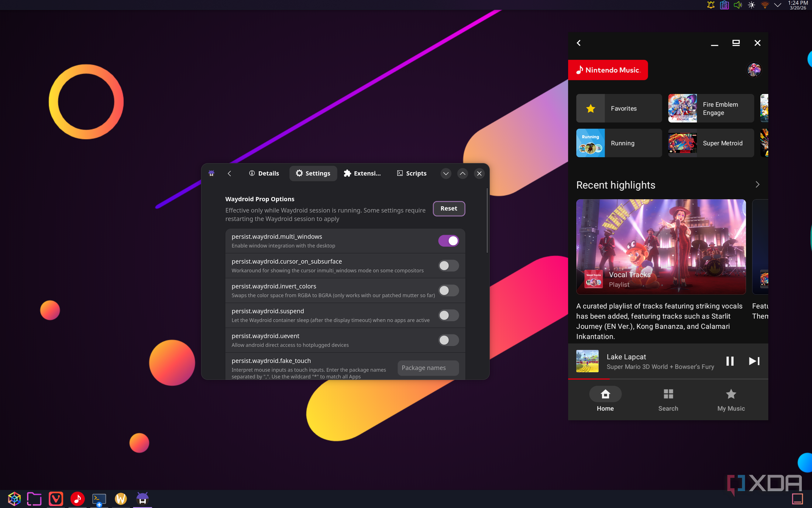This screenshot has width=812, height=508.
Task: Open the Vocal Tracks playlist banner
Action: click(x=661, y=247)
